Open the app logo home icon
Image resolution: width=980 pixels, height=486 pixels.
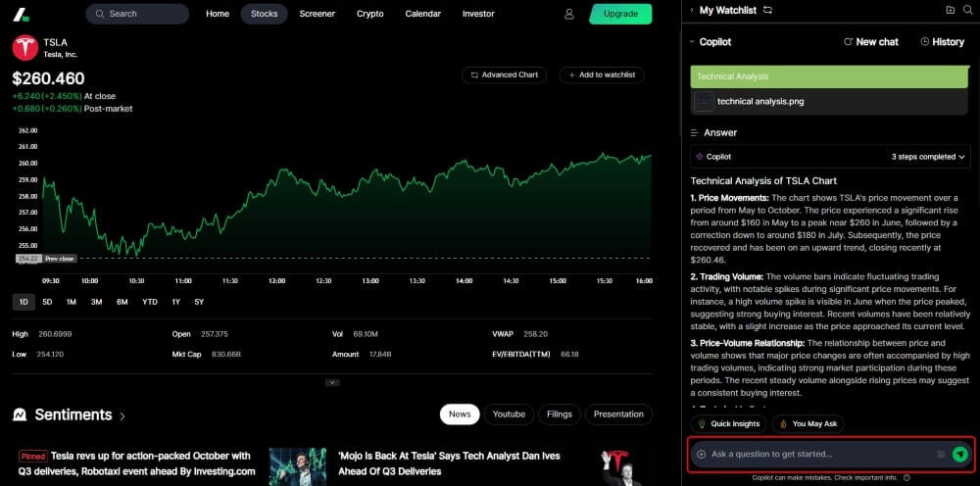click(21, 14)
